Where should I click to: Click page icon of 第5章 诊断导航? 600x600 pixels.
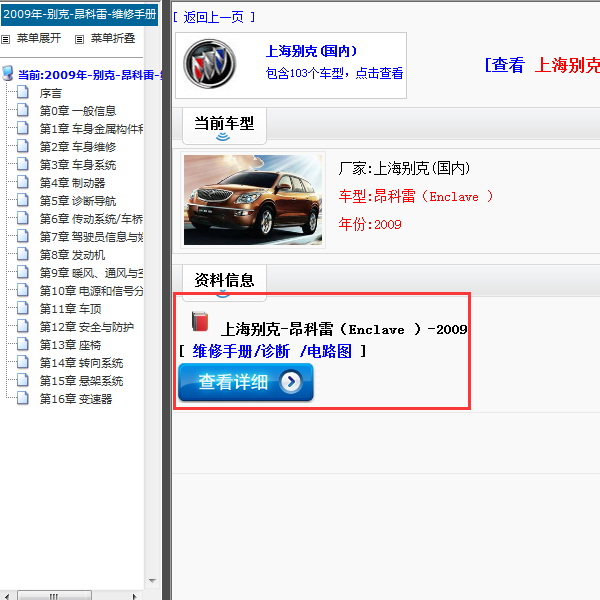(23, 200)
